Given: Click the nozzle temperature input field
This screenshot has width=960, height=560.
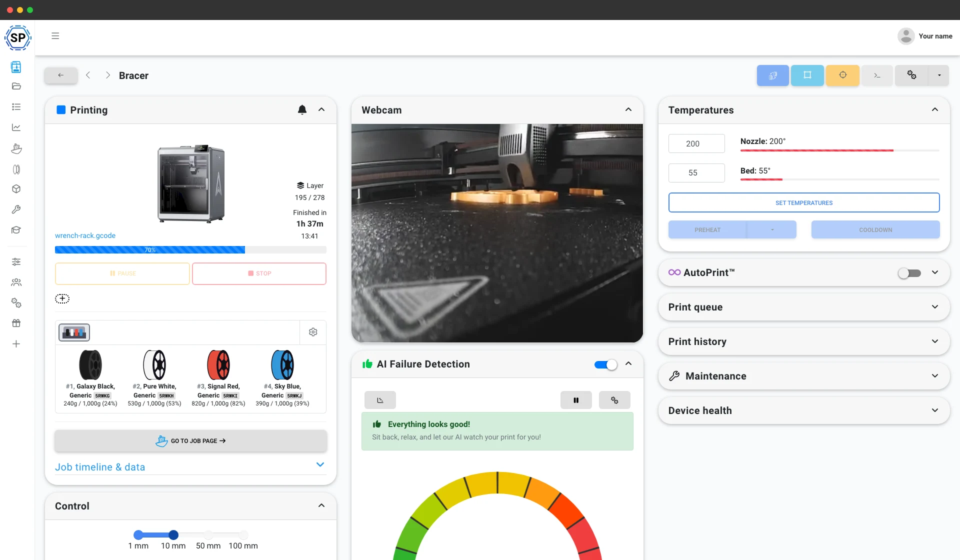Looking at the screenshot, I should click(x=696, y=143).
